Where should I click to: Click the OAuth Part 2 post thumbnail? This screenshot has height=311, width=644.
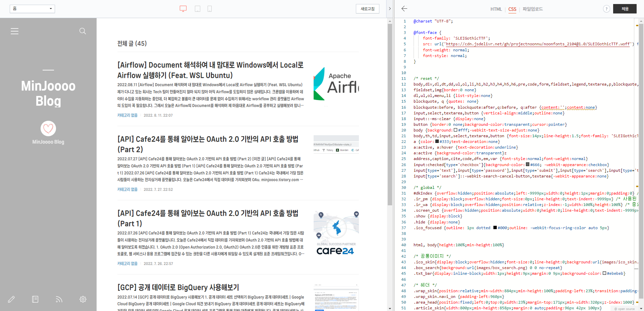pyautogui.click(x=336, y=144)
